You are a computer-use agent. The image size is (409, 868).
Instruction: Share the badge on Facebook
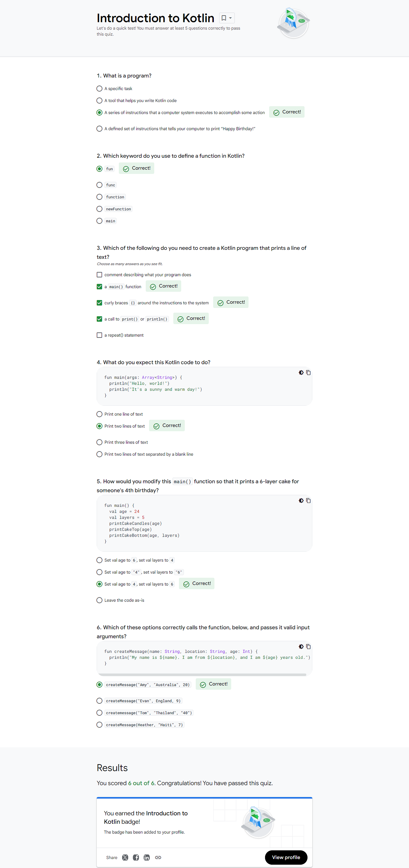[x=136, y=857]
